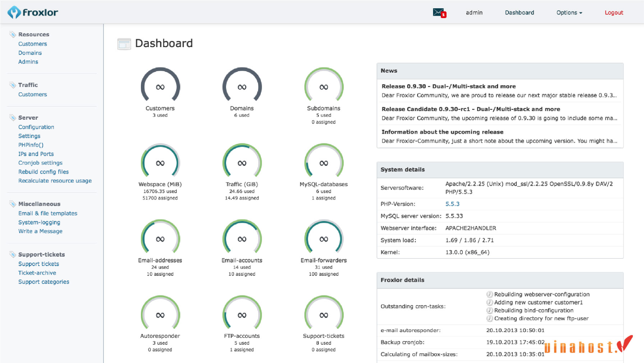Open news item Release 0.9.30
Viewport: 644px width, 363px height.
click(448, 87)
